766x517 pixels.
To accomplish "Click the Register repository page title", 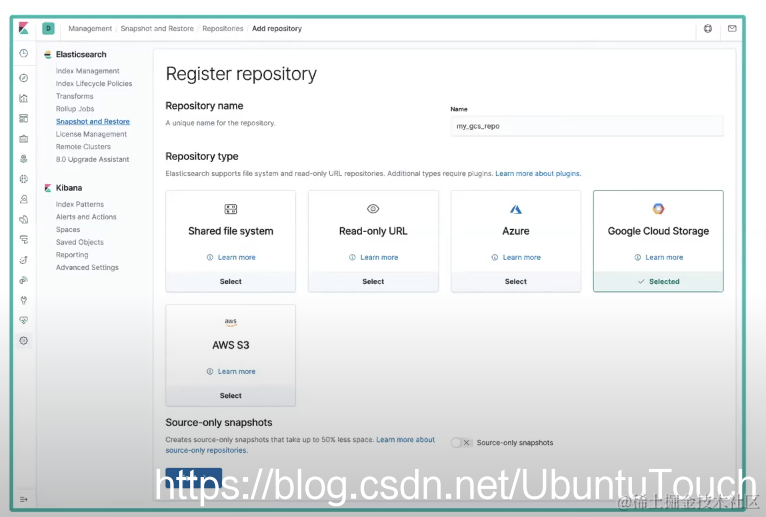I will click(x=241, y=74).
